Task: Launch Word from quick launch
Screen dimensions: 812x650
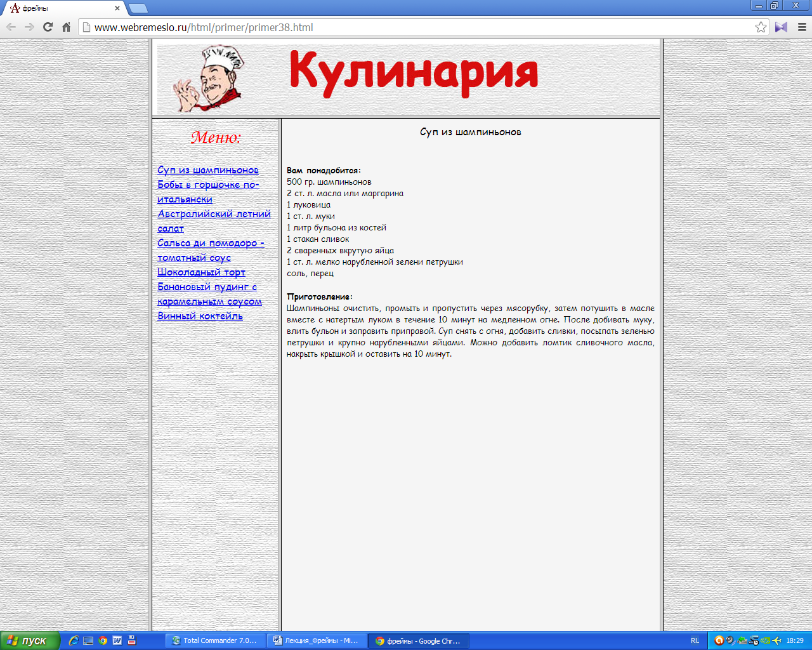Action: (x=117, y=640)
